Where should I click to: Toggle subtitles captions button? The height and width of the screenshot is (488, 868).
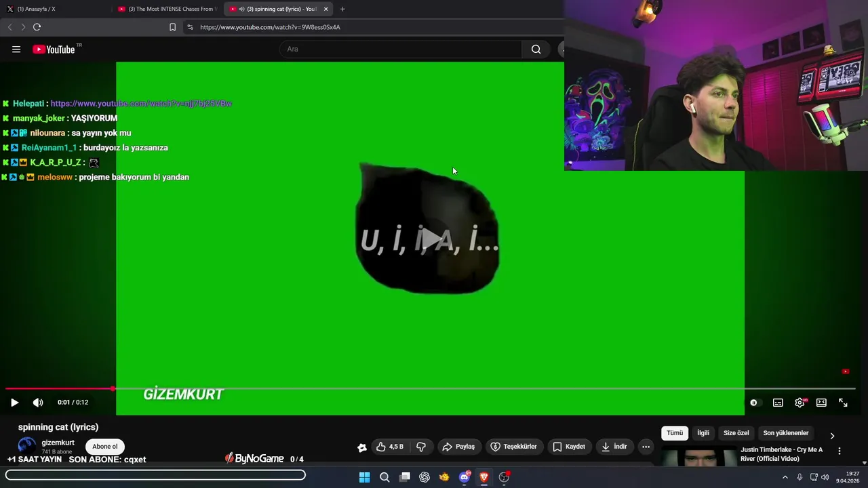778,403
